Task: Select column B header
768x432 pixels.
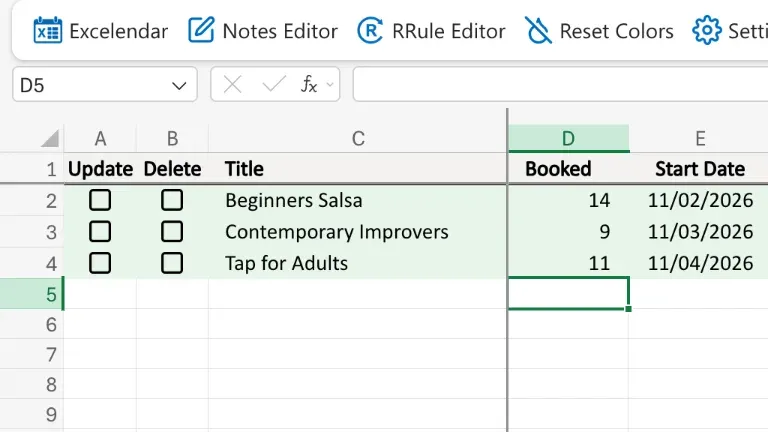Action: (x=172, y=139)
